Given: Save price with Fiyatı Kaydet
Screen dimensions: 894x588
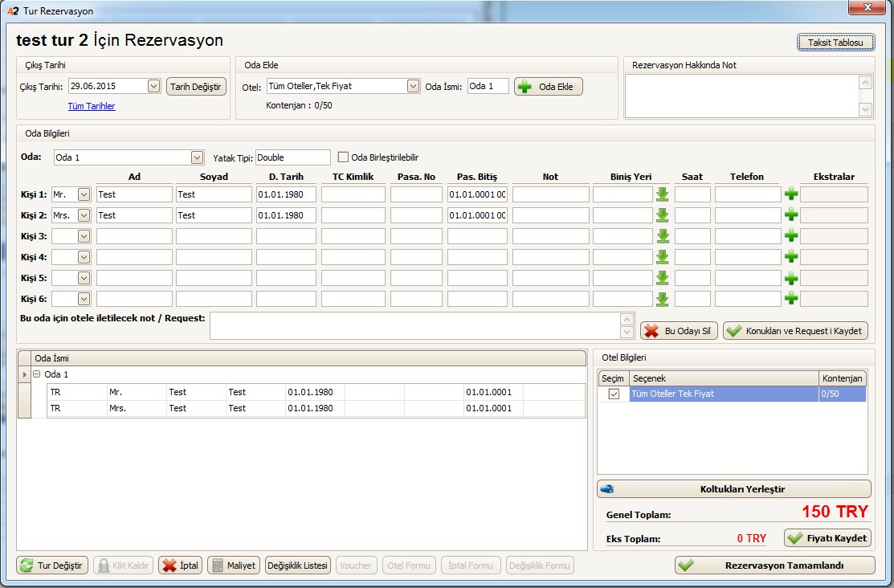Looking at the screenshot, I should 827,538.
